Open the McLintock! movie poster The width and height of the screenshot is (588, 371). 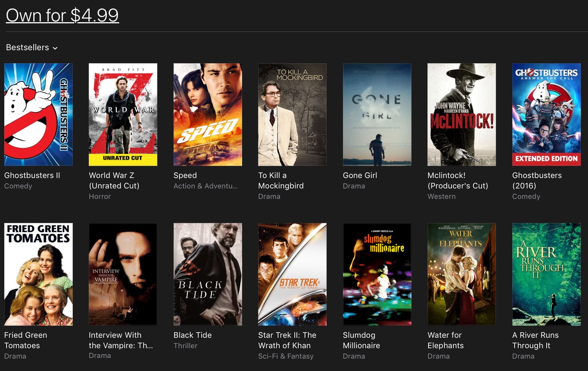[x=462, y=114]
